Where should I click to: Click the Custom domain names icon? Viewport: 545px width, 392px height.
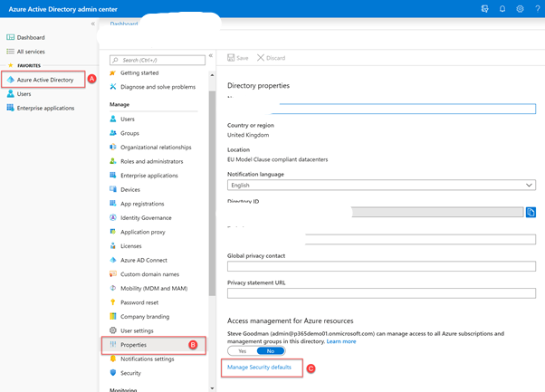(x=113, y=273)
